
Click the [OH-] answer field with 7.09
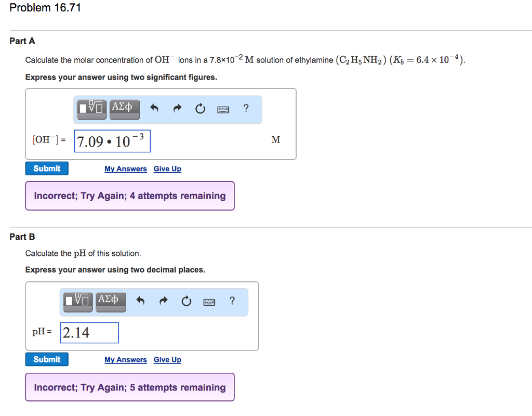tap(112, 141)
